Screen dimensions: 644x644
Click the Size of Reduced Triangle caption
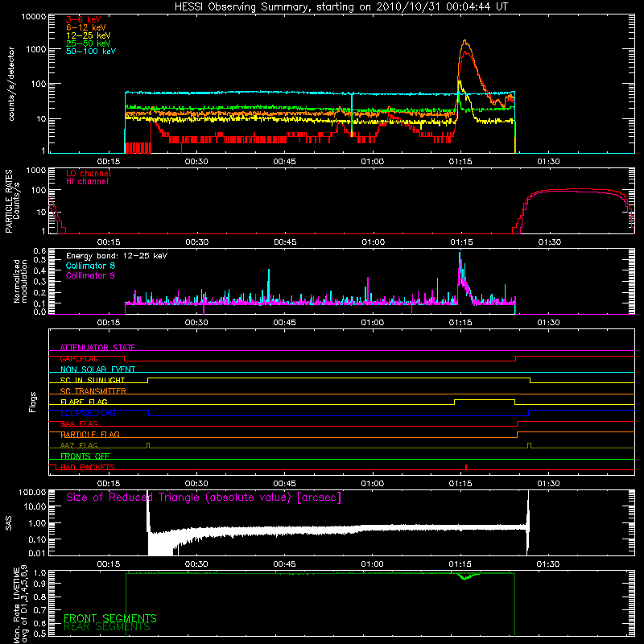tap(204, 497)
